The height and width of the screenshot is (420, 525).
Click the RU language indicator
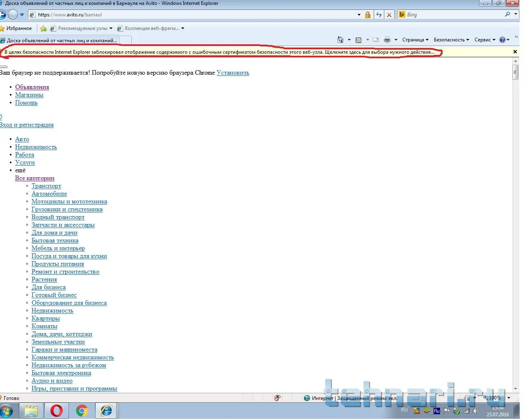[404, 410]
